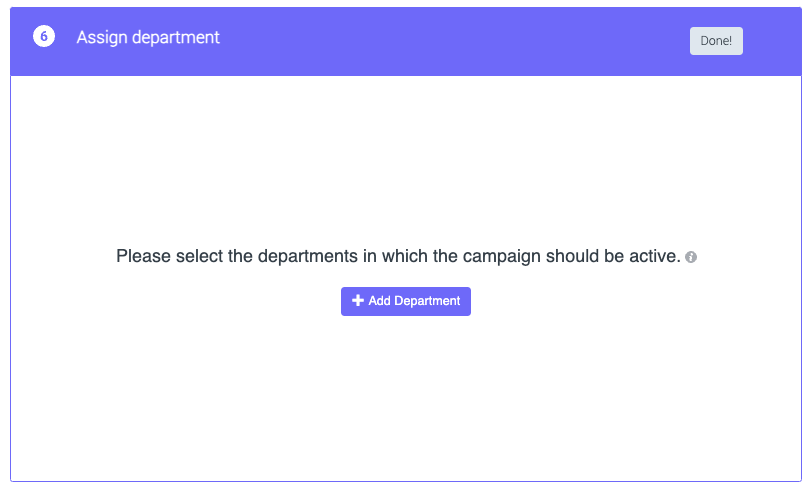Click the plus icon on Add Department

tap(357, 301)
